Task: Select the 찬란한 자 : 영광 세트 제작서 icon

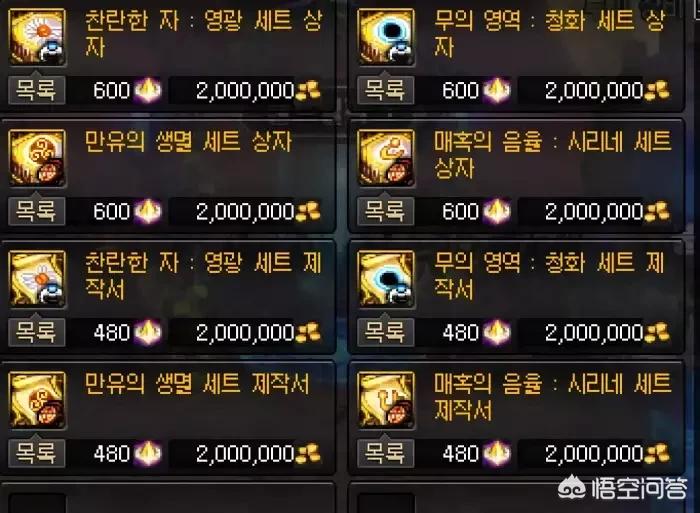Action: click(38, 279)
